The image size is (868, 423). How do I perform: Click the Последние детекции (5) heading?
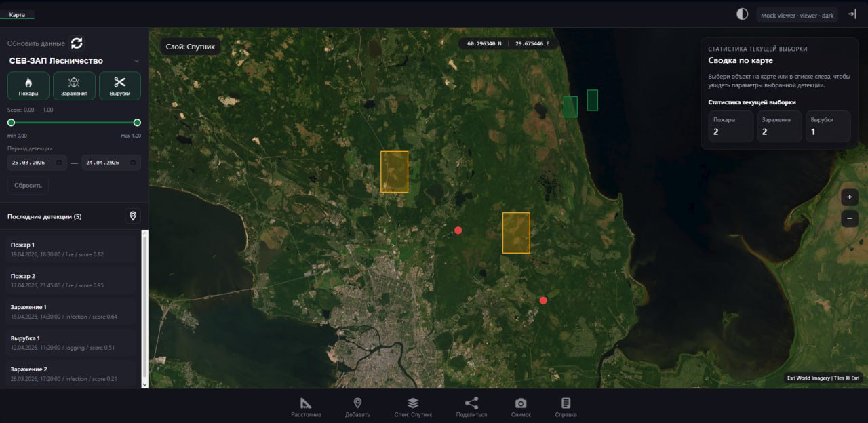coord(44,216)
